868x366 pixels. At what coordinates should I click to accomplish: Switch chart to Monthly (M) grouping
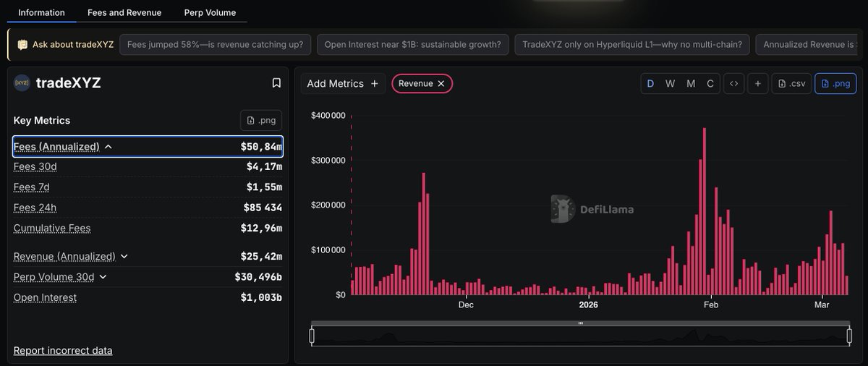click(691, 84)
